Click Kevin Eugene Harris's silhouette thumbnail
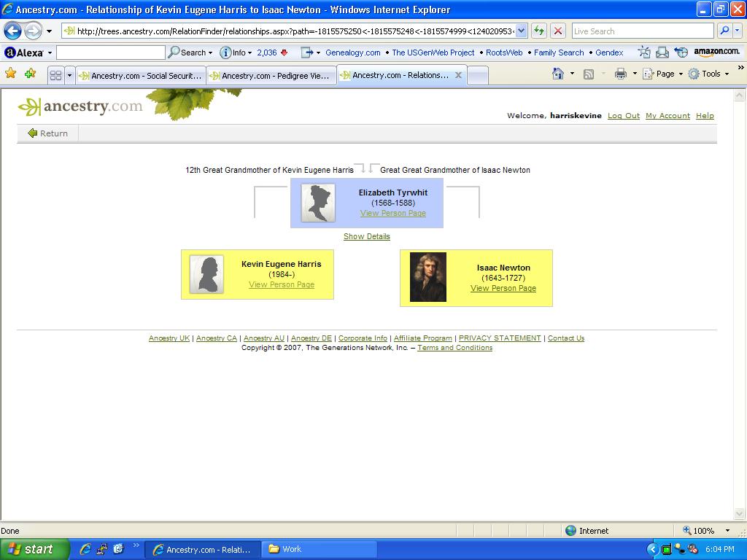This screenshot has height=560, width=747. click(x=206, y=274)
